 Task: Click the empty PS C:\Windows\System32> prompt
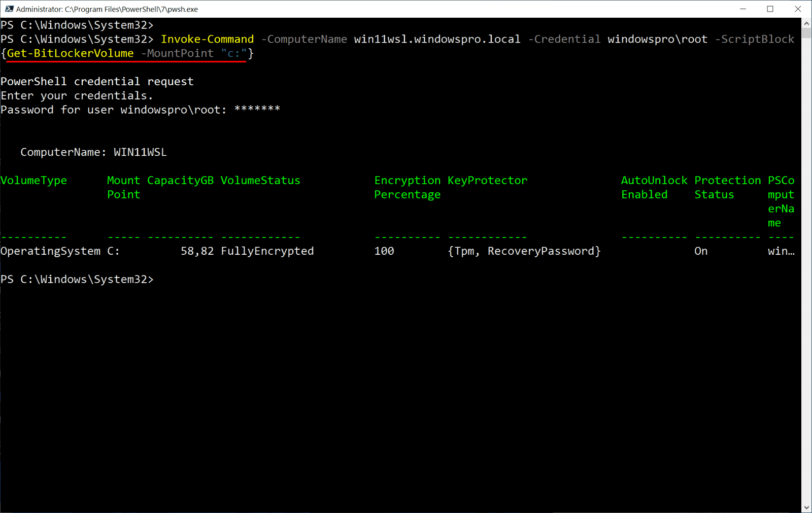(78, 279)
